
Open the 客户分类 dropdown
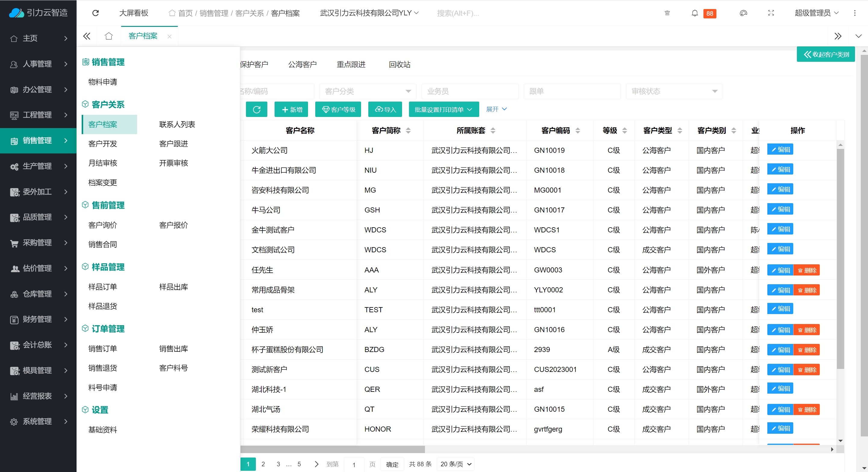(x=368, y=91)
